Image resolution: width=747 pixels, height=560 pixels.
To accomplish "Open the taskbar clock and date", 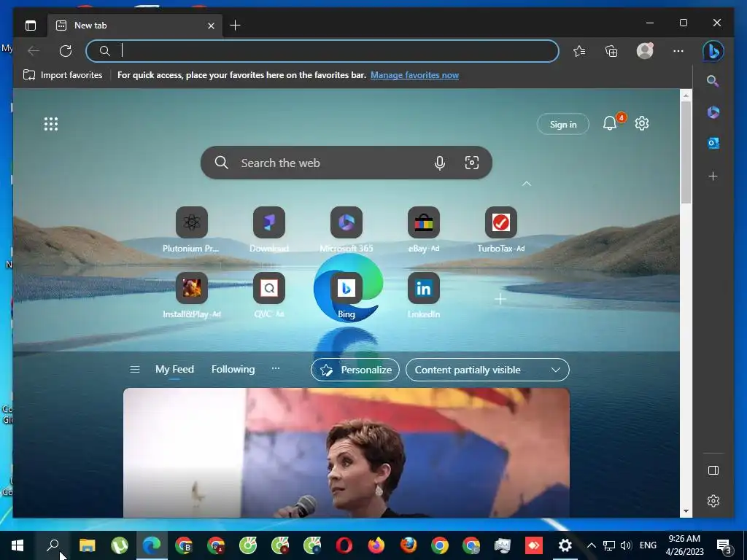I will [684, 545].
